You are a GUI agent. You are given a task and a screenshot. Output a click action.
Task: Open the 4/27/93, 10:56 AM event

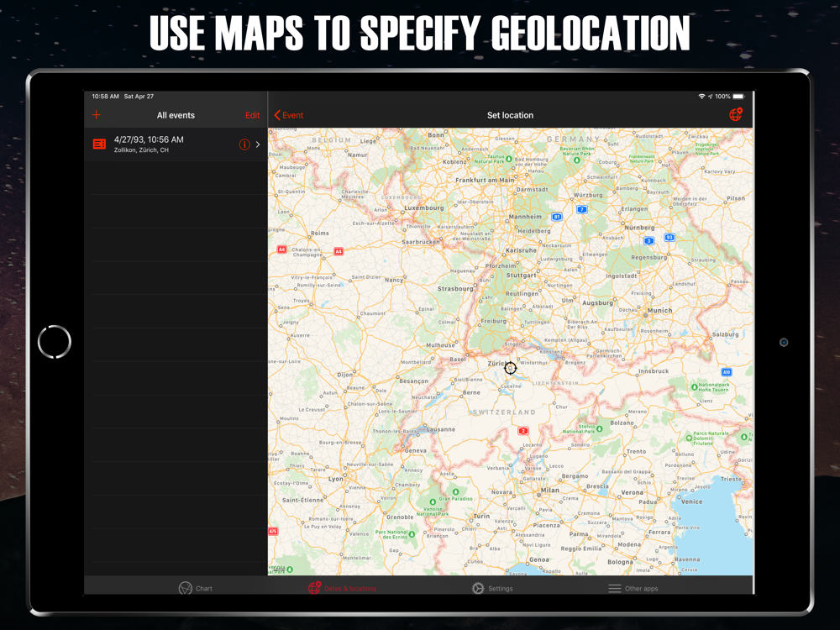coord(176,144)
